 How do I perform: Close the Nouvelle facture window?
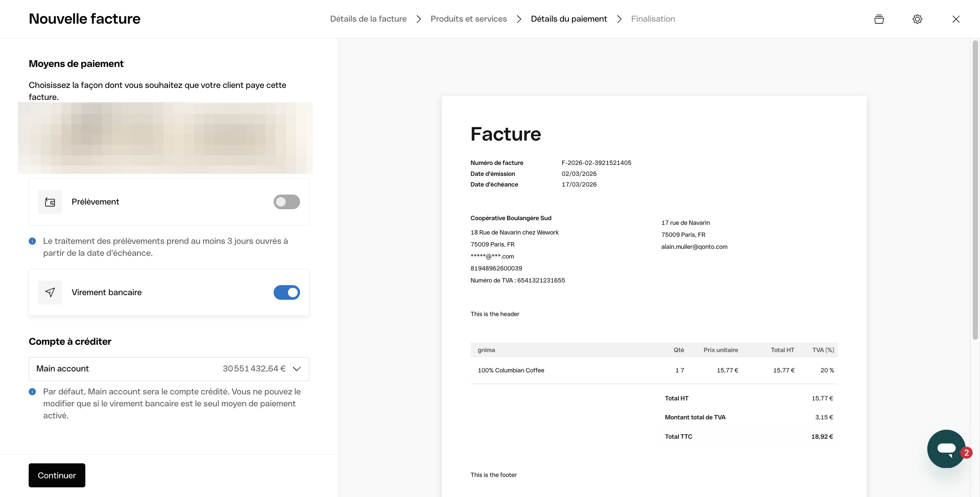[956, 19]
